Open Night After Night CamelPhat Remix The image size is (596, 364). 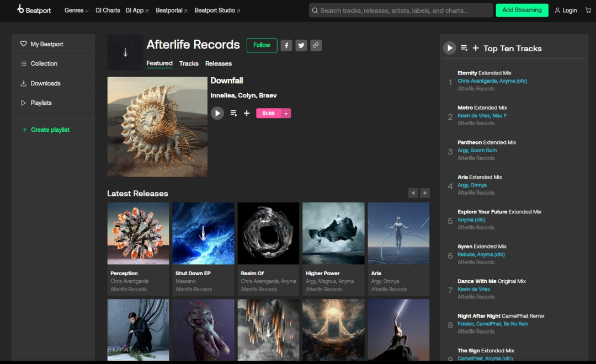click(x=501, y=316)
